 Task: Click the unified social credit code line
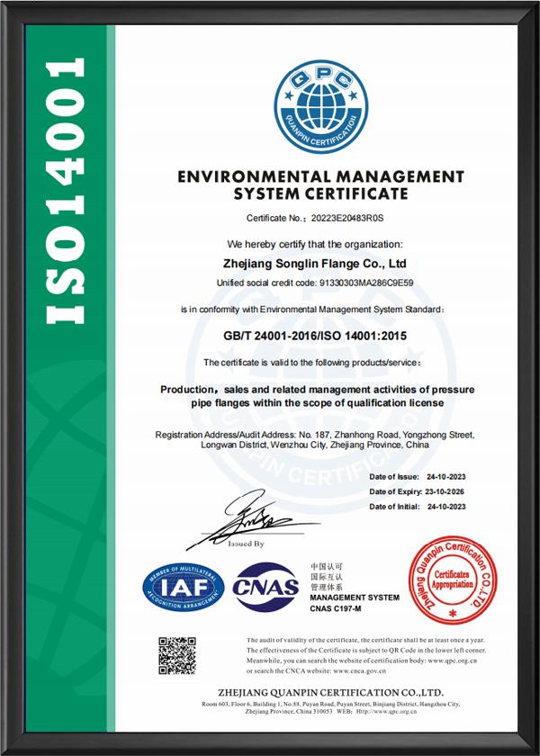321,283
